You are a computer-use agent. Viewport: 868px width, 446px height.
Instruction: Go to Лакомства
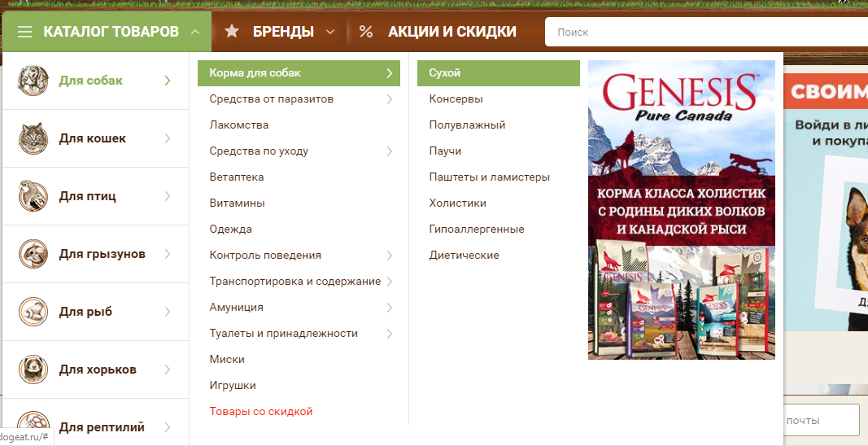(x=239, y=125)
